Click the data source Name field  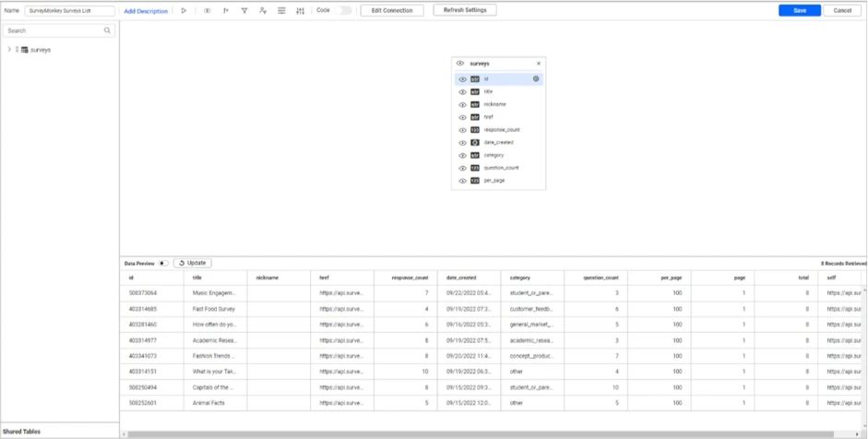pyautogui.click(x=70, y=10)
